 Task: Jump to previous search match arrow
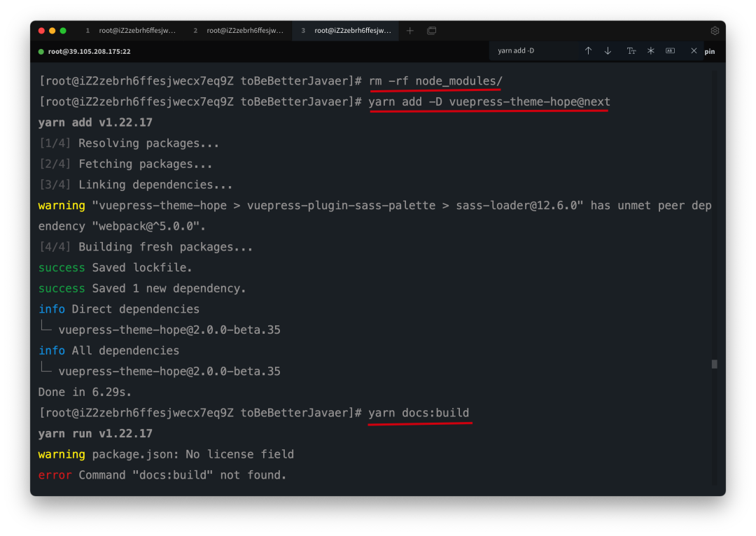[588, 50]
